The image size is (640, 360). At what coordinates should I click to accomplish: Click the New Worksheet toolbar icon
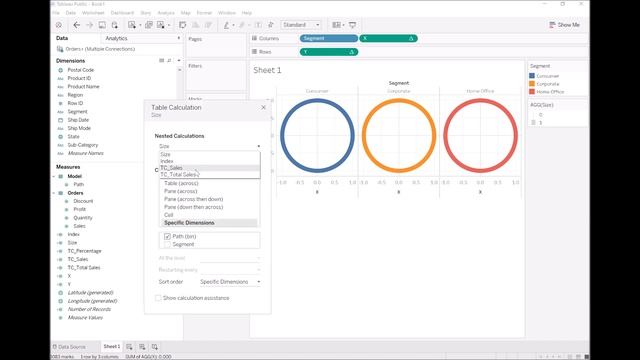pos(131,25)
